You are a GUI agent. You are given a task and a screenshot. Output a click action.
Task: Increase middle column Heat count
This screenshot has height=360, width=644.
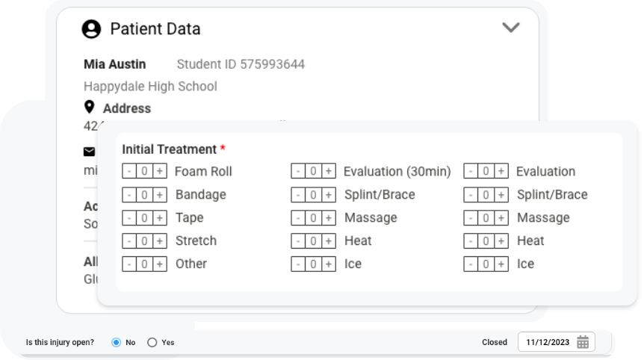pos(329,240)
